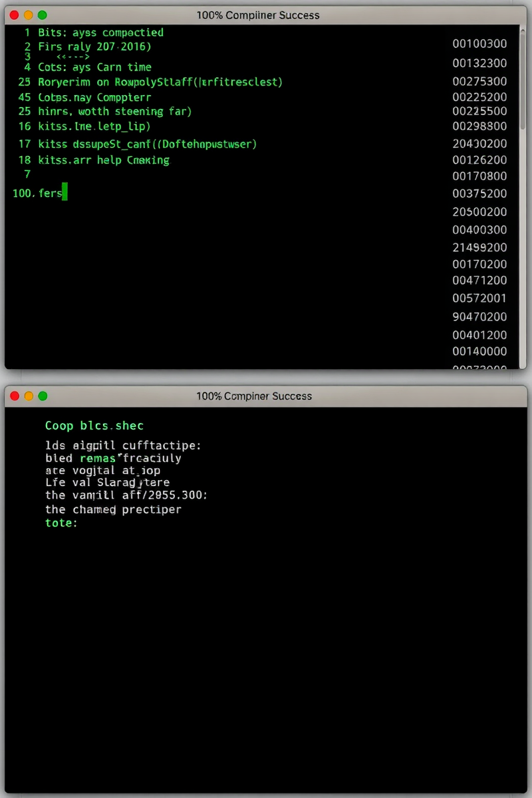Image resolution: width=532 pixels, height=798 pixels.
Task: Click the scrollbar beside the number column
Action: click(523, 80)
